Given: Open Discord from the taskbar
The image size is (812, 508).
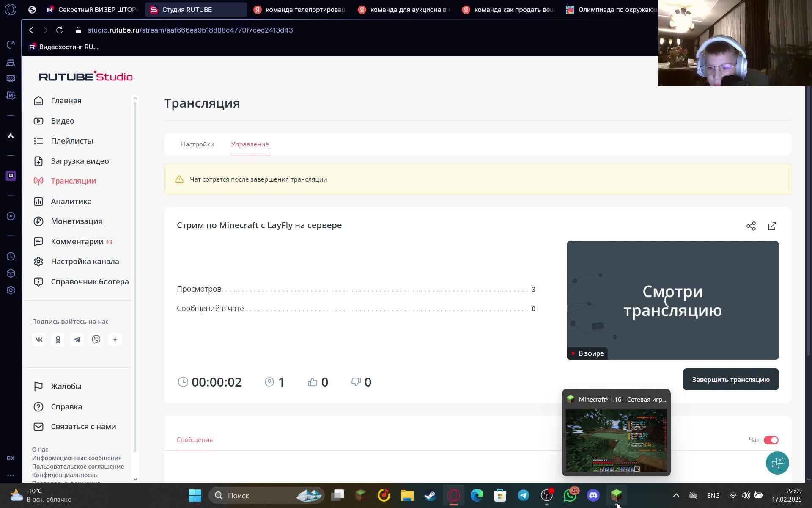Looking at the screenshot, I should tap(593, 495).
